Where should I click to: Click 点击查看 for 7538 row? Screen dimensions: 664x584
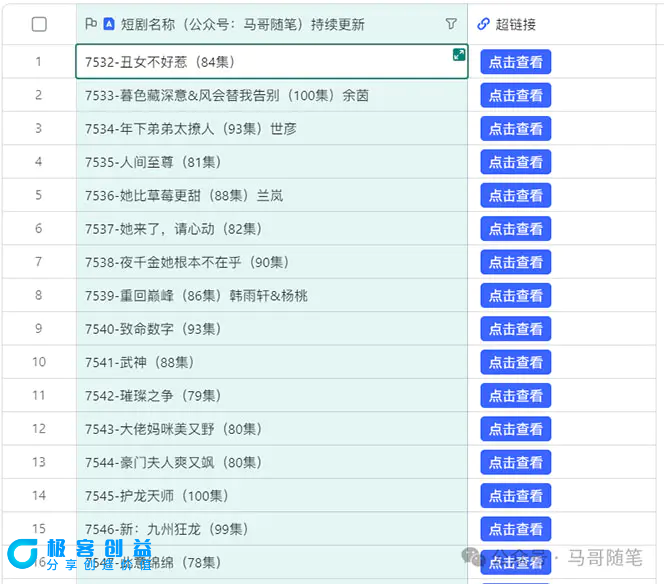pos(515,262)
